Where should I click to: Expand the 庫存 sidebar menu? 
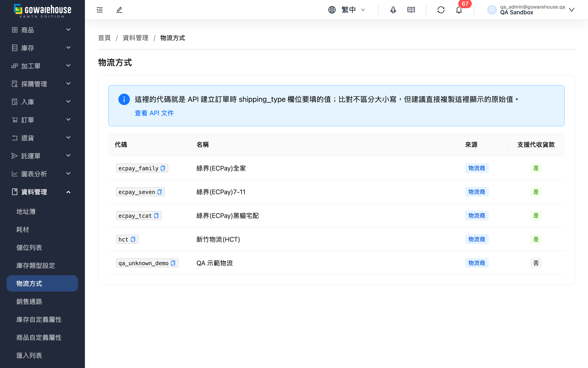tap(42, 48)
